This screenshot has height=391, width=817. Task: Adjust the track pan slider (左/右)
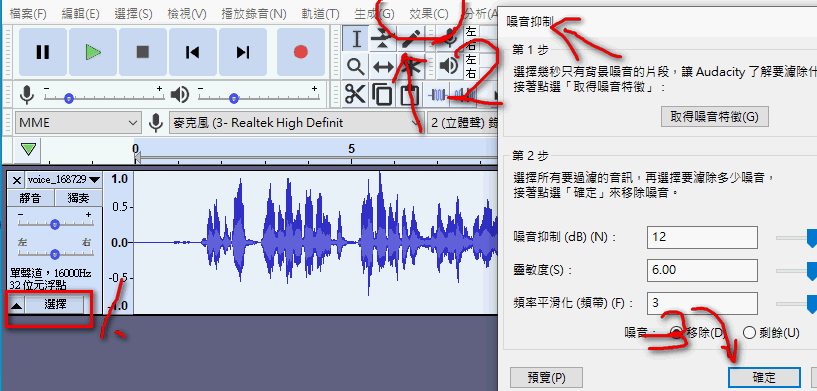[x=55, y=253]
